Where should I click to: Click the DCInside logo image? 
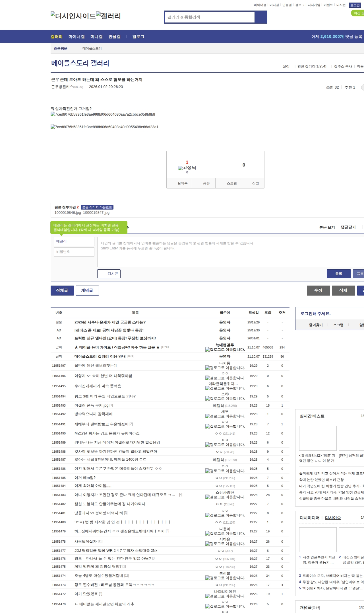(73, 16)
